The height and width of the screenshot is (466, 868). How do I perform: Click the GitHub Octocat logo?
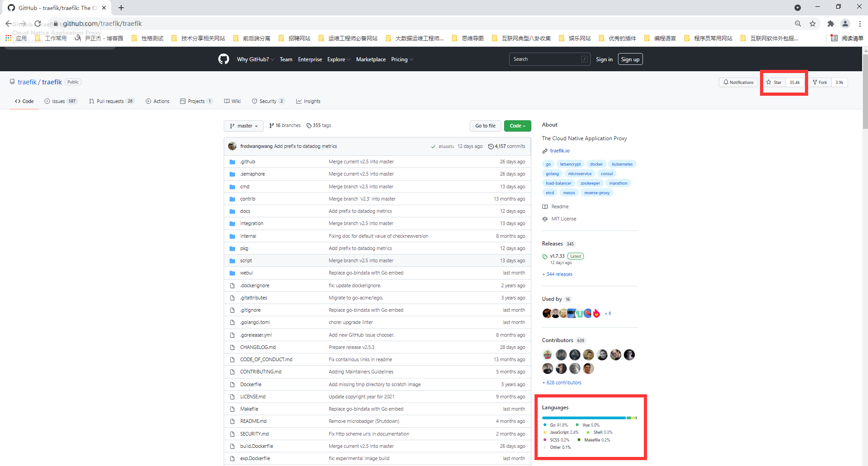pyautogui.click(x=224, y=59)
